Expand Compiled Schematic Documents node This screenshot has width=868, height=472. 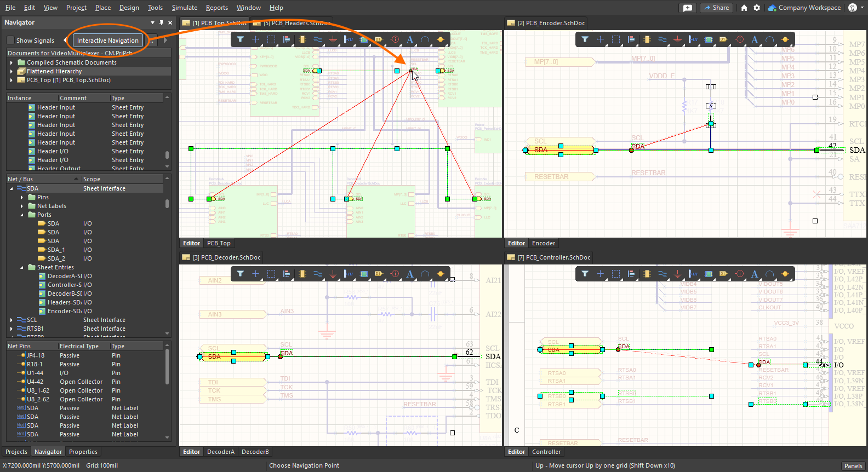[x=12, y=62]
